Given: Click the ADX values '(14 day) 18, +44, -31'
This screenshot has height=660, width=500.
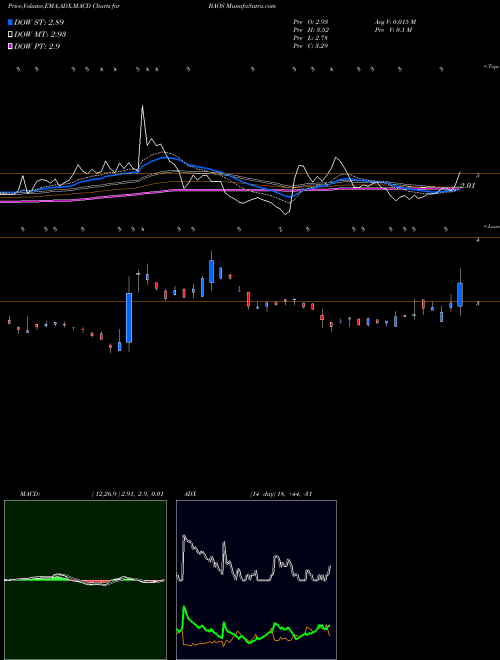Looking at the screenshot, I should click(x=280, y=494).
